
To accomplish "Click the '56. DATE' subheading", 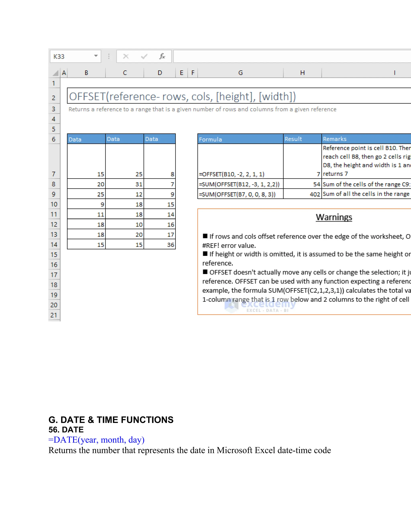I will [x=66, y=429].
